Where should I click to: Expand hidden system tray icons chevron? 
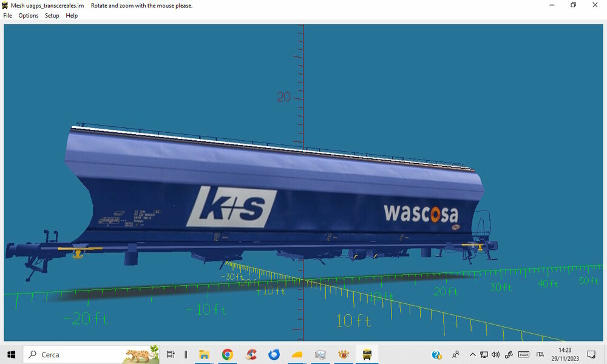click(472, 354)
